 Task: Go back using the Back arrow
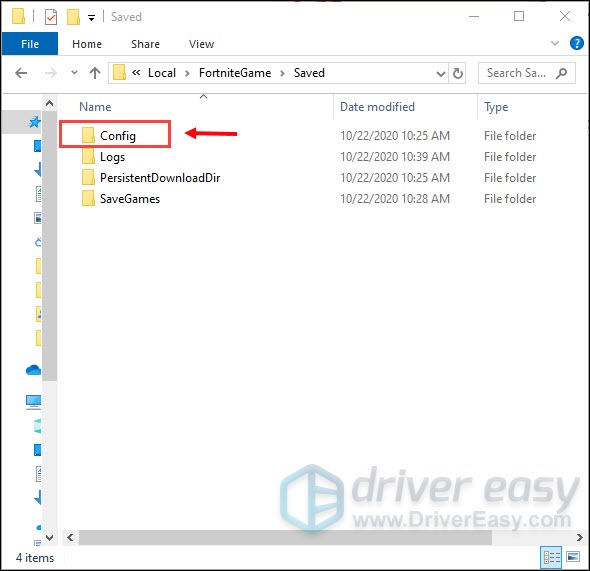pyautogui.click(x=21, y=73)
